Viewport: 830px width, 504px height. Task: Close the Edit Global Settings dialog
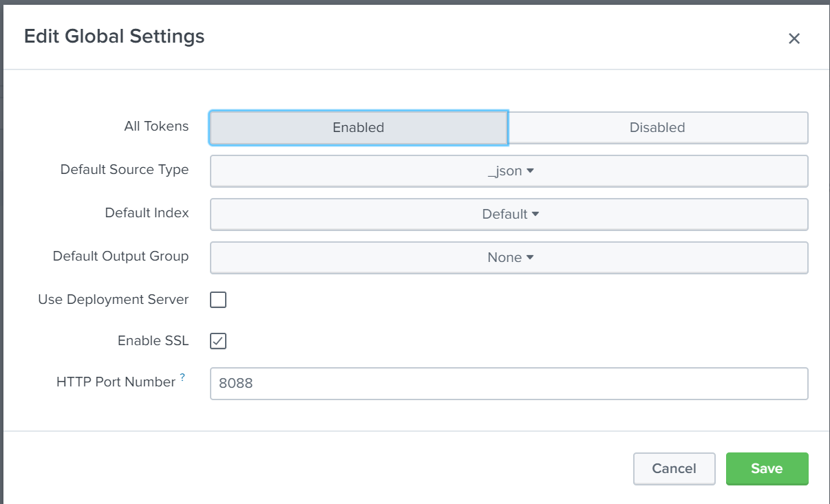tap(794, 39)
